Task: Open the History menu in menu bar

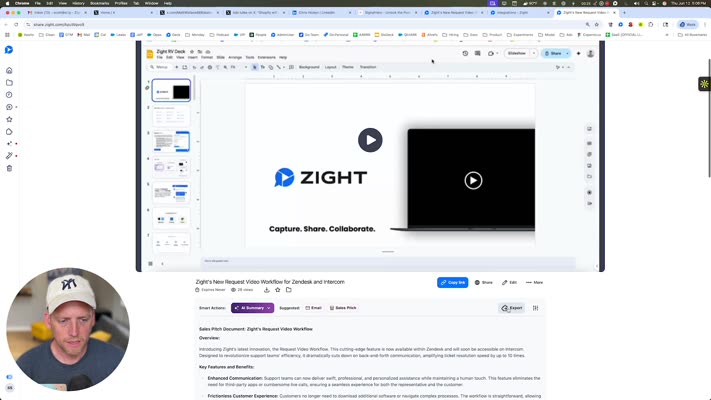Action: [78, 3]
